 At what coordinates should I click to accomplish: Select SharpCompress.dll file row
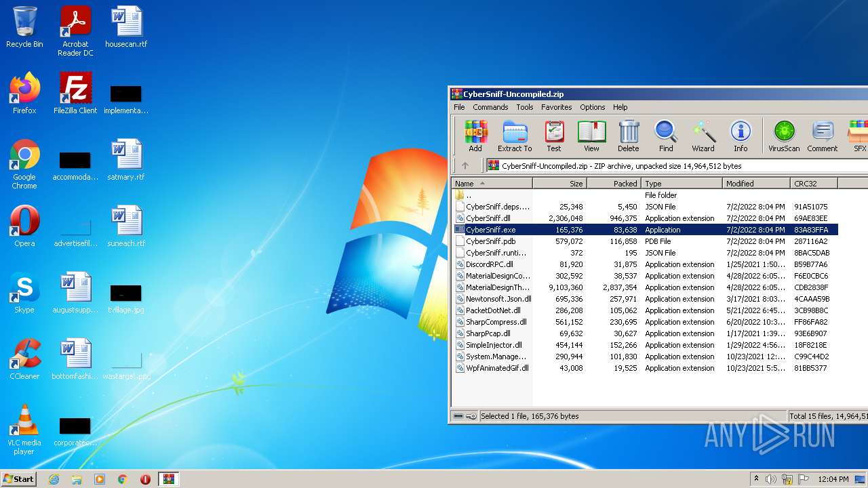646,322
